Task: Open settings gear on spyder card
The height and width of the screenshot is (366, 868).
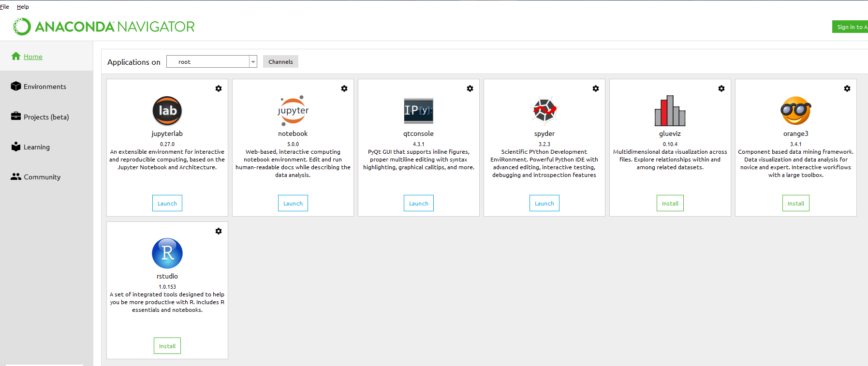Action: click(596, 88)
